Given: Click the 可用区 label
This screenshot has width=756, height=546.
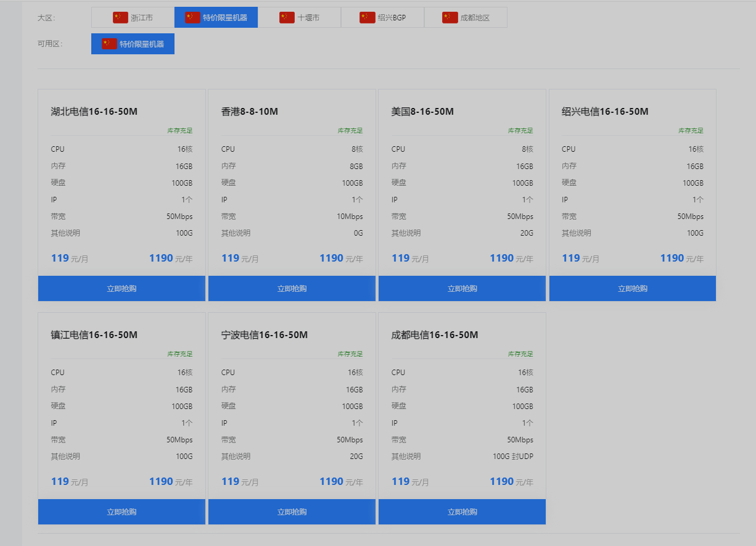Looking at the screenshot, I should coord(50,44).
